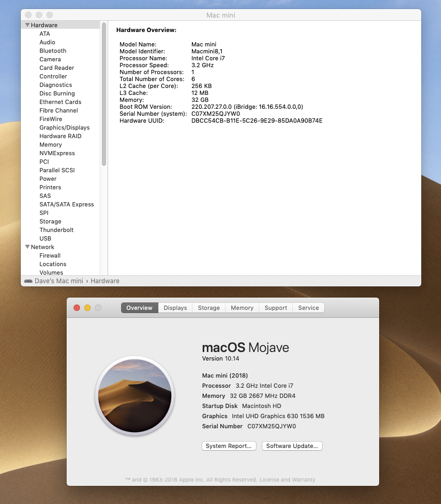Select Fibre Channel in sidebar
The height and width of the screenshot is (504, 441).
click(59, 110)
